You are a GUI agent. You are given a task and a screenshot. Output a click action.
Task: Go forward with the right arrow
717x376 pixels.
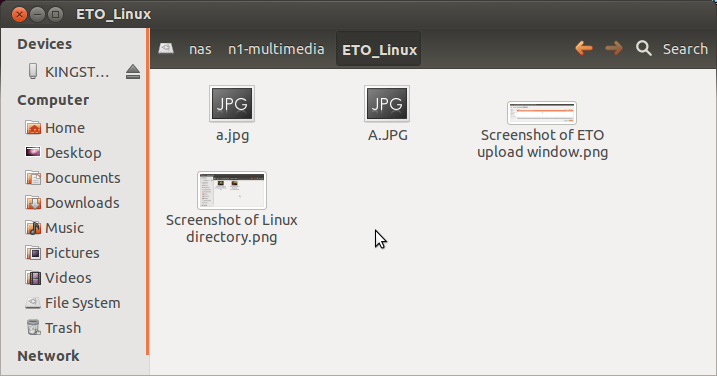[x=614, y=48]
